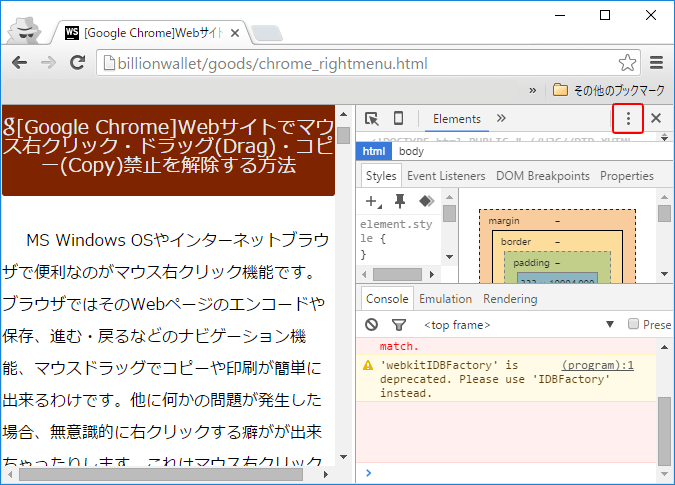Click the element.style rule text
This screenshot has height=485, width=675.
[396, 231]
